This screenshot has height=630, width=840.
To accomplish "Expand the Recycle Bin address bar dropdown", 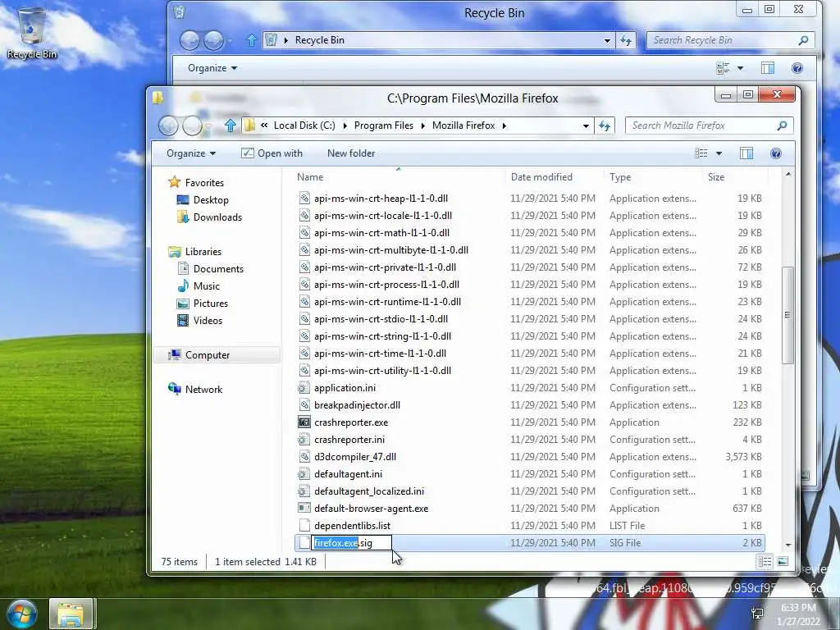I will coord(607,40).
